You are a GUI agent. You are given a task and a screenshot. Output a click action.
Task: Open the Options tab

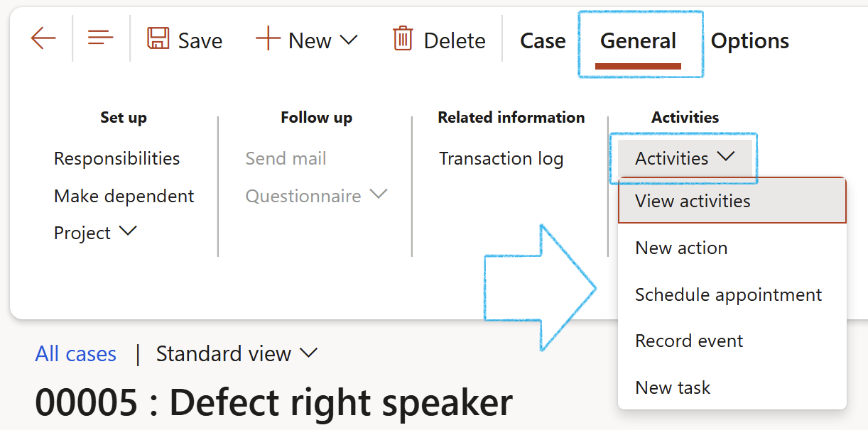point(749,41)
